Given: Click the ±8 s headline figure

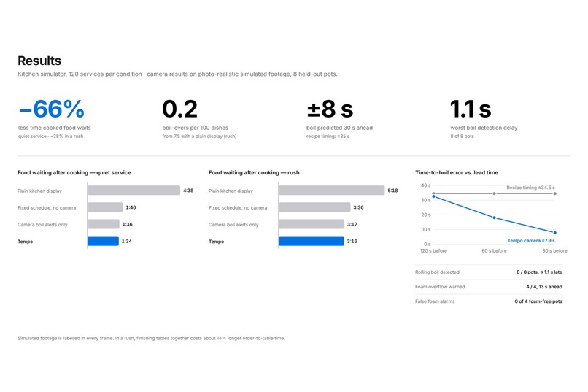Looking at the screenshot, I should pyautogui.click(x=330, y=109).
